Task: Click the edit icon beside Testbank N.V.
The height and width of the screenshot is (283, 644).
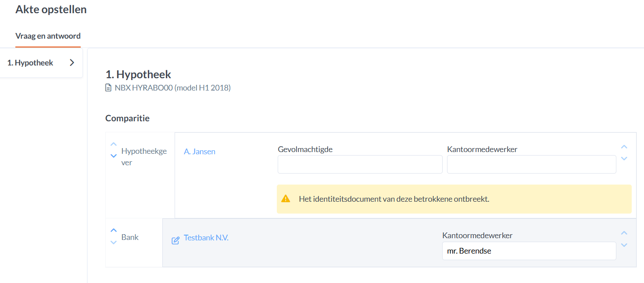Action: pyautogui.click(x=175, y=240)
